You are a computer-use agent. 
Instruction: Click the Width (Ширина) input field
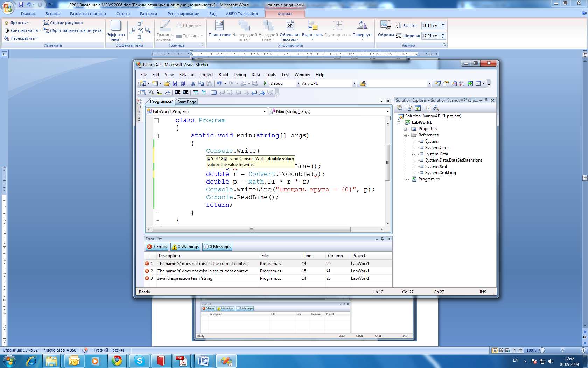pyautogui.click(x=430, y=36)
